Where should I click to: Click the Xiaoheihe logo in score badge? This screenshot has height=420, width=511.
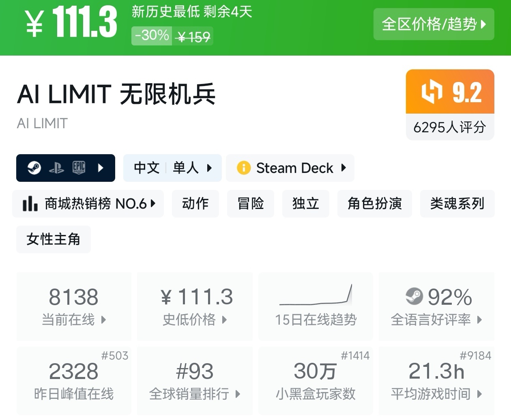point(431,92)
